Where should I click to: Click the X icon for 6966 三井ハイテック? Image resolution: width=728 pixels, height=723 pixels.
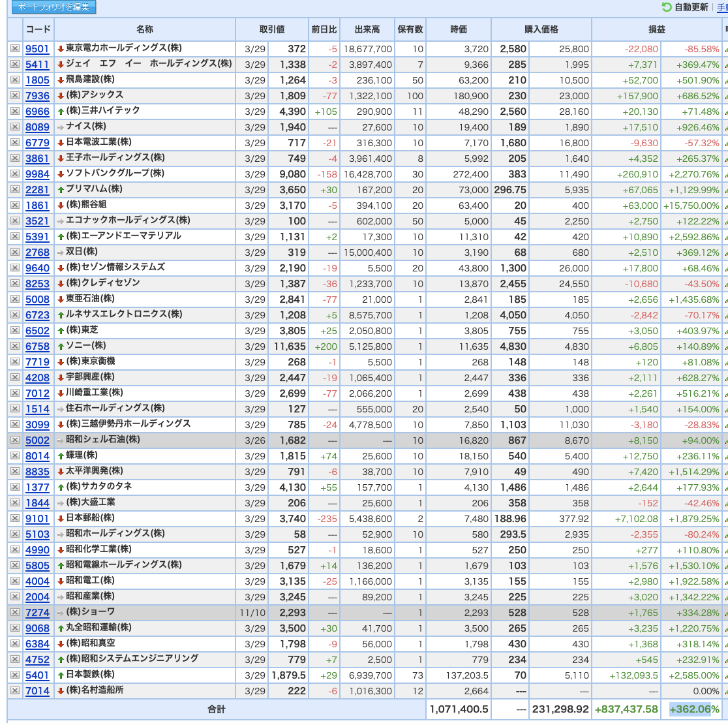[15, 112]
